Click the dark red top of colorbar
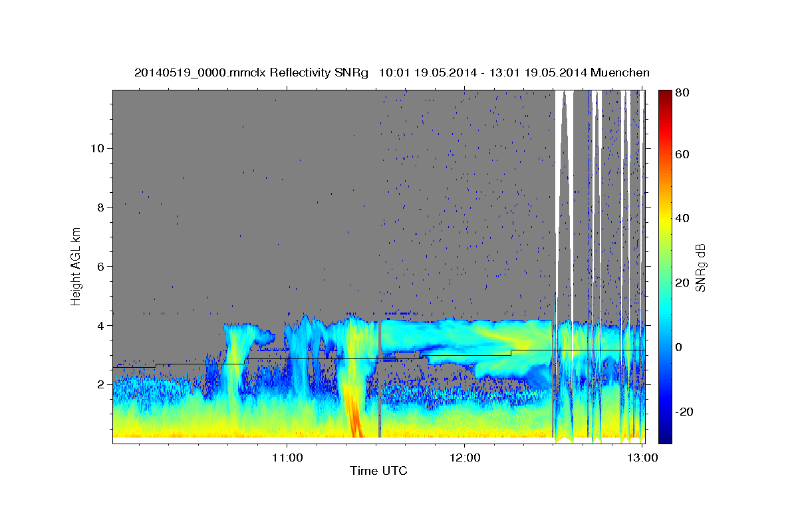 (664, 96)
